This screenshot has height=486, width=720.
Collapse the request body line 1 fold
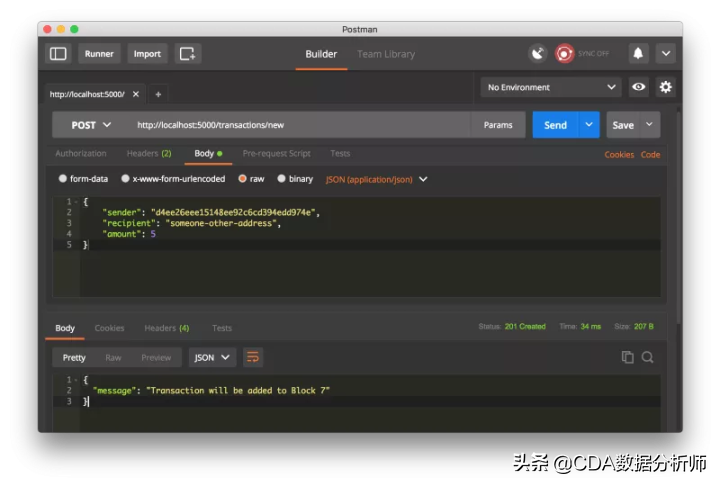coord(76,202)
